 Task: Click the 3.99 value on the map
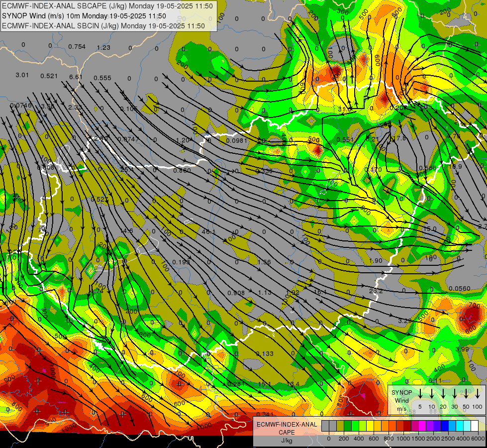[x=462, y=349]
